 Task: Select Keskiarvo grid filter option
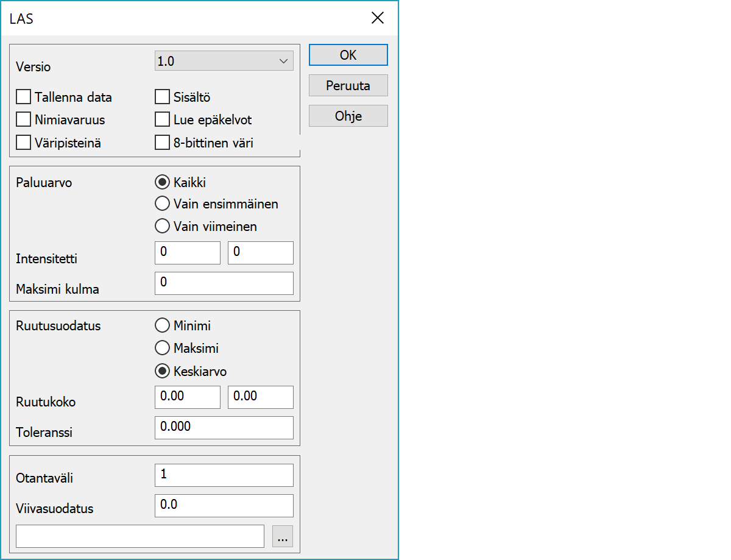point(163,371)
